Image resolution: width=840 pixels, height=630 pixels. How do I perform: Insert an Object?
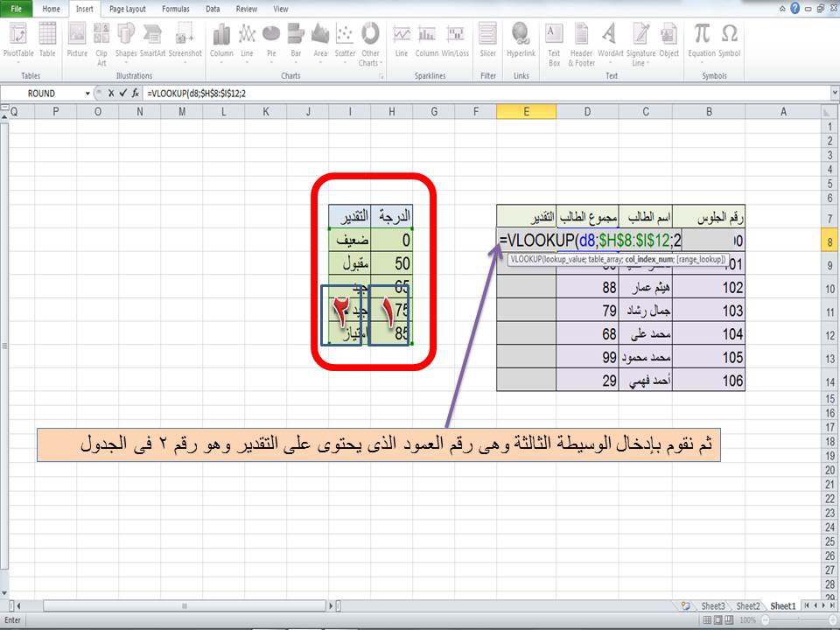[668, 40]
